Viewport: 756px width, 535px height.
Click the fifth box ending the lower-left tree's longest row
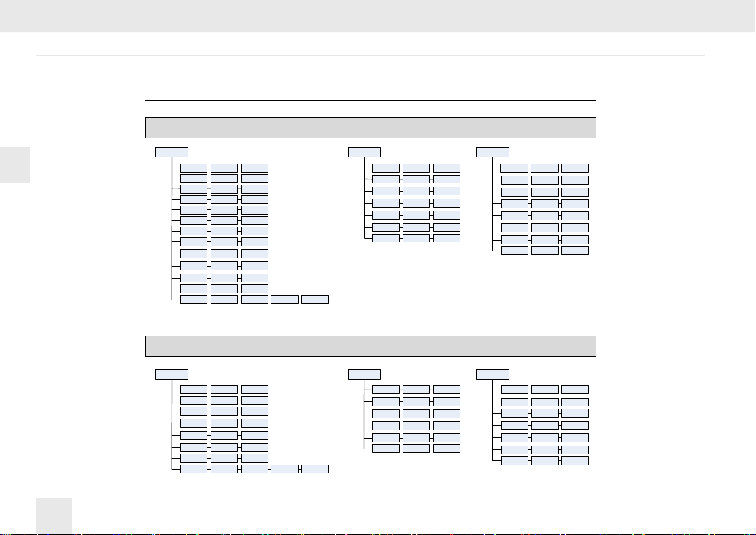tap(315, 469)
